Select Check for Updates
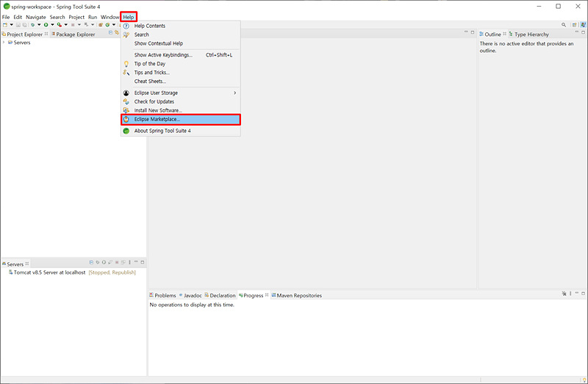588x384 pixels. pyautogui.click(x=180, y=101)
